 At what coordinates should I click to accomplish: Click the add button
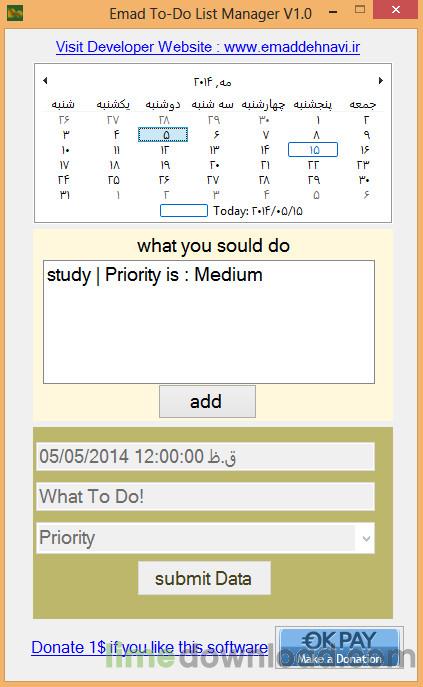[x=207, y=401]
